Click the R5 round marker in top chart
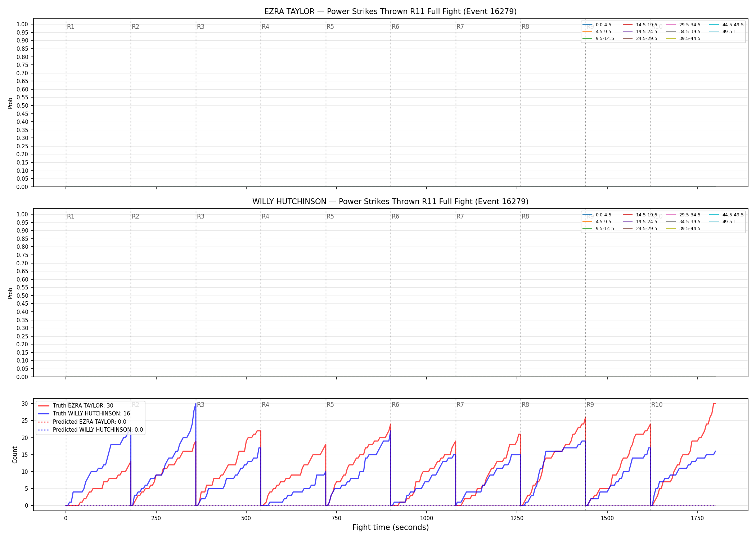 coord(330,27)
